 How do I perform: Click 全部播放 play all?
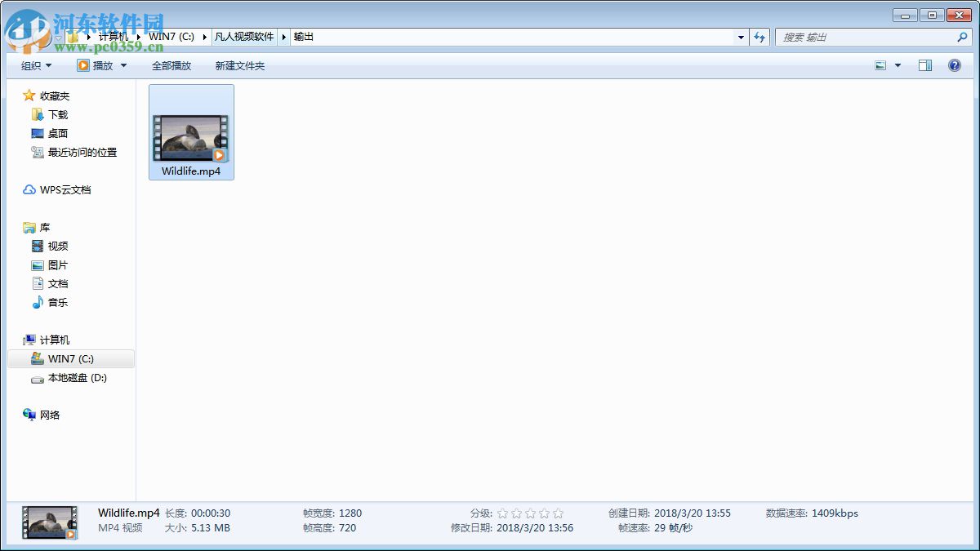coord(171,66)
